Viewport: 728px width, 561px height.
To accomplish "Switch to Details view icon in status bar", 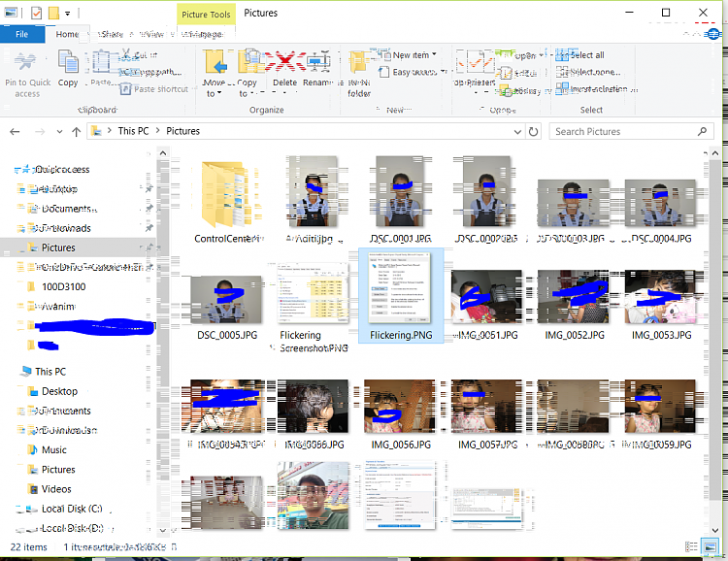I will 691,547.
